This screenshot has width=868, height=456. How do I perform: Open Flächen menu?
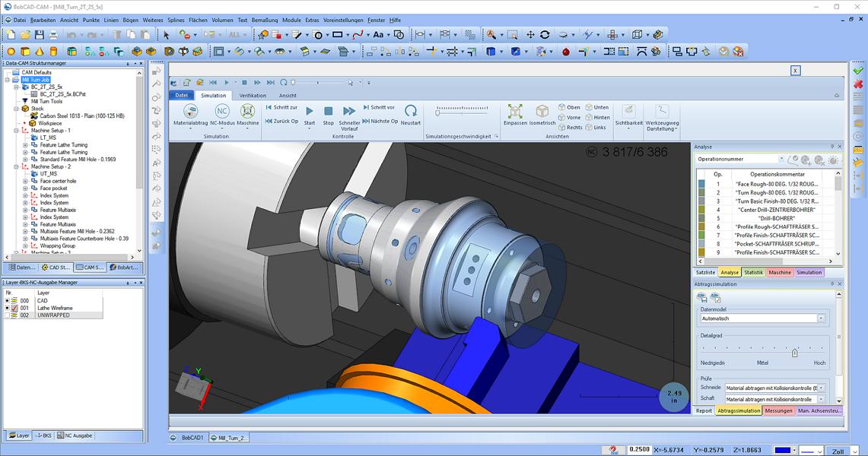199,20
